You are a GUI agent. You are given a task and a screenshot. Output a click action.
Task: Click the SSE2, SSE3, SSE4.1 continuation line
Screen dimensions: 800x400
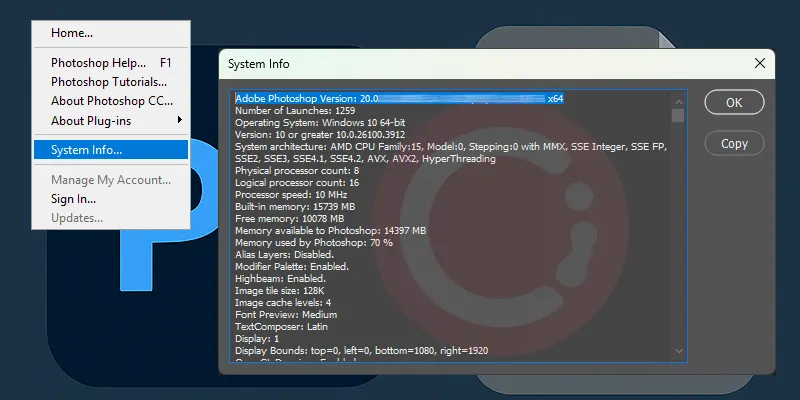click(365, 159)
